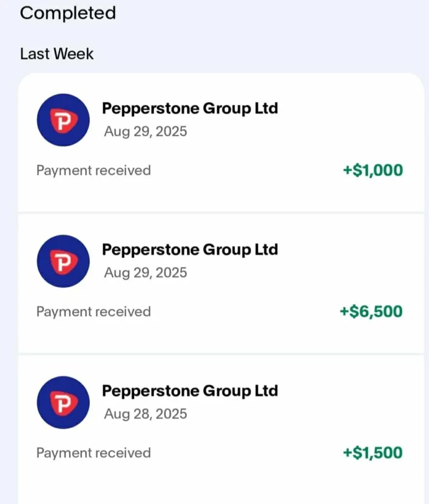
Task: Click divider between $1,000 and $6,500 payments
Action: click(x=221, y=213)
